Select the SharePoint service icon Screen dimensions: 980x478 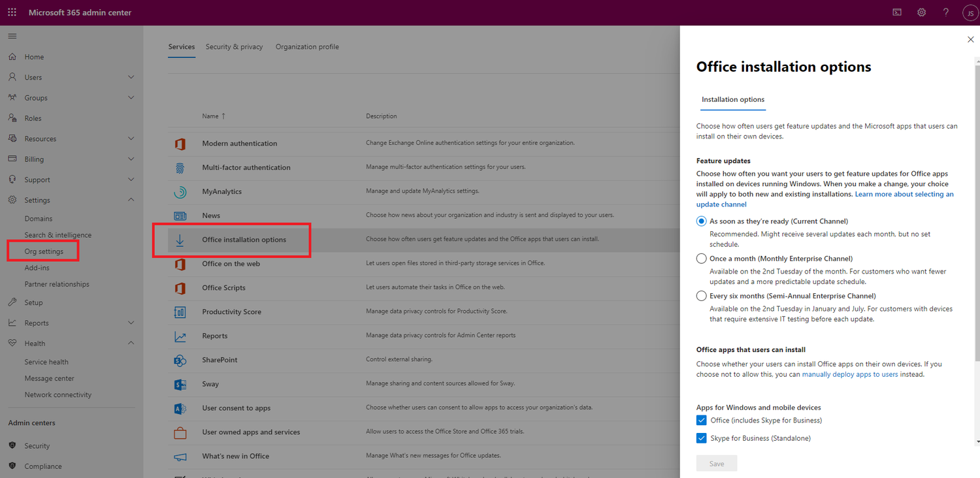(x=180, y=360)
